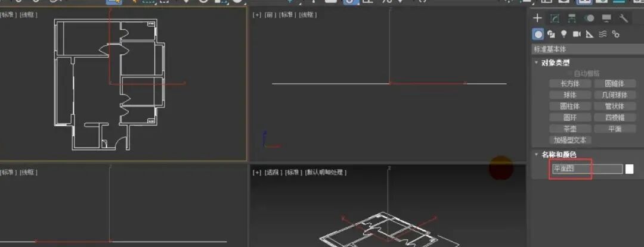Click the 茶壶 teapot button
Image resolution: width=644 pixels, height=247 pixels.
pyautogui.click(x=570, y=129)
